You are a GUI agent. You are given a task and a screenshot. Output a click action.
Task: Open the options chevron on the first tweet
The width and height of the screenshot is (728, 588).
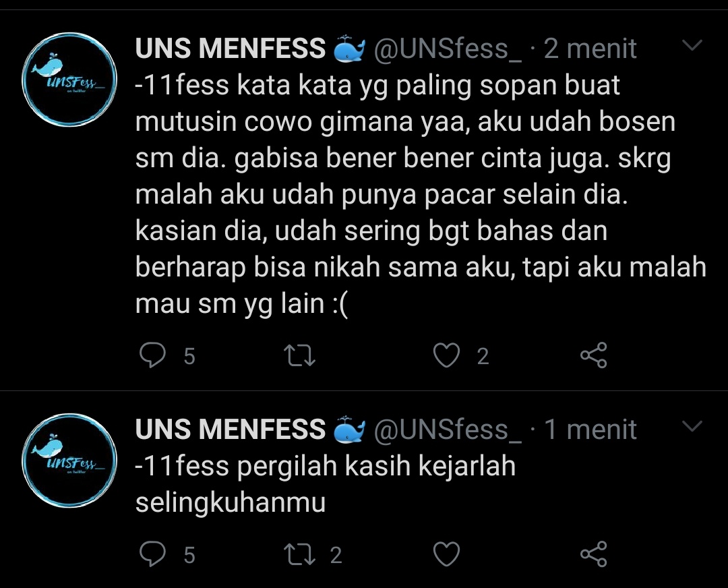click(x=692, y=45)
